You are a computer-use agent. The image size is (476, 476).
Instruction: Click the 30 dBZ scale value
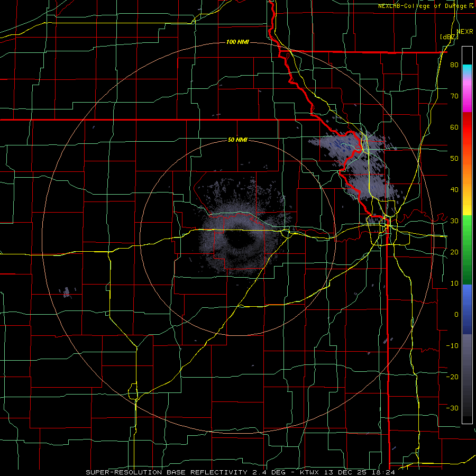[x=454, y=221]
